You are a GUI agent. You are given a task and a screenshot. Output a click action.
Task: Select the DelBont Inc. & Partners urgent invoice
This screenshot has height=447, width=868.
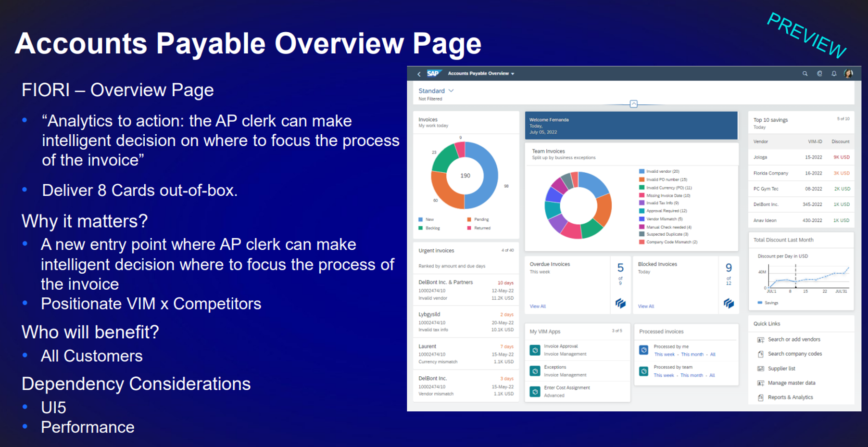click(x=465, y=290)
